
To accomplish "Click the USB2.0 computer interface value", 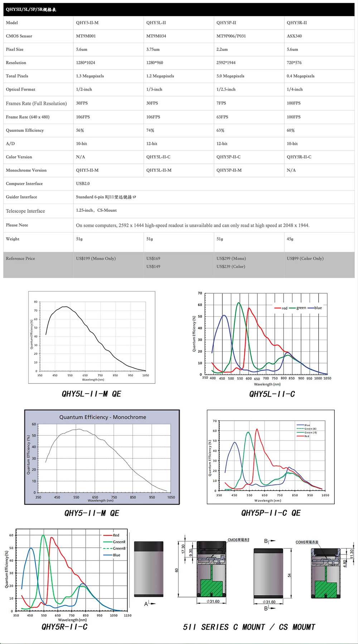I will click(83, 183).
